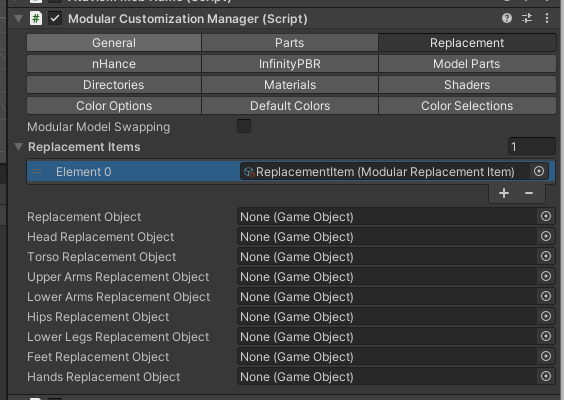Open object picker for Hands Replacement Object
The height and width of the screenshot is (400, 564).
click(546, 376)
